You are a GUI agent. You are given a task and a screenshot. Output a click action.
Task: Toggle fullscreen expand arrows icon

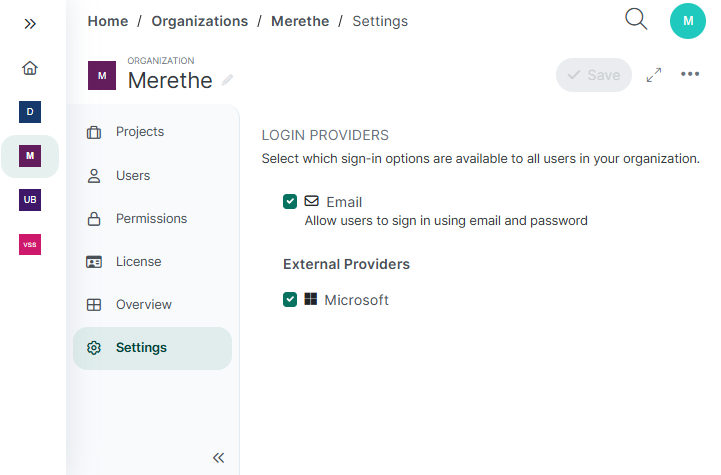[x=654, y=75]
